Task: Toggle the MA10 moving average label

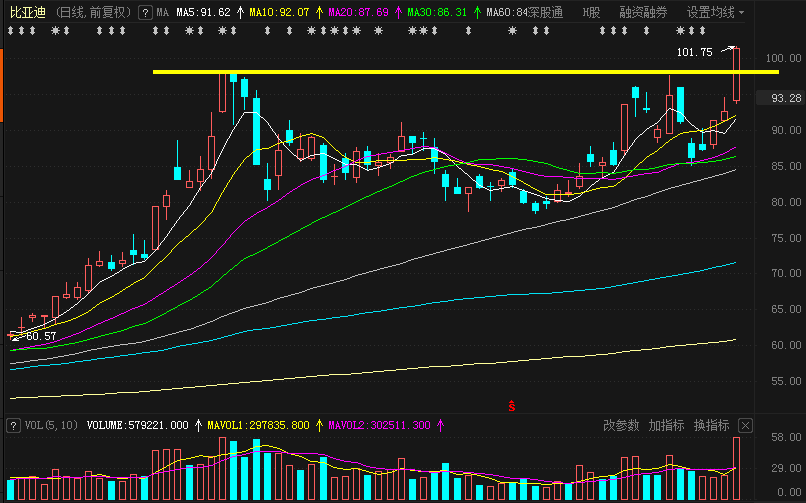Action: (x=279, y=12)
